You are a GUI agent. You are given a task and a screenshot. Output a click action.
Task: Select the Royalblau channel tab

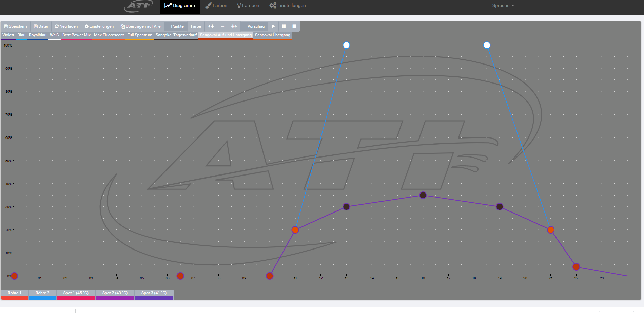coord(38,35)
